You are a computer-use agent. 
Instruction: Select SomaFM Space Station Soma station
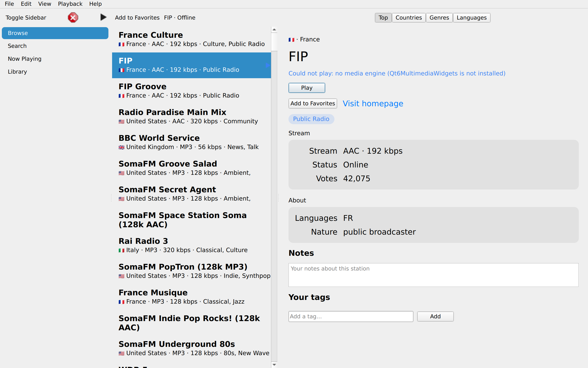point(192,220)
